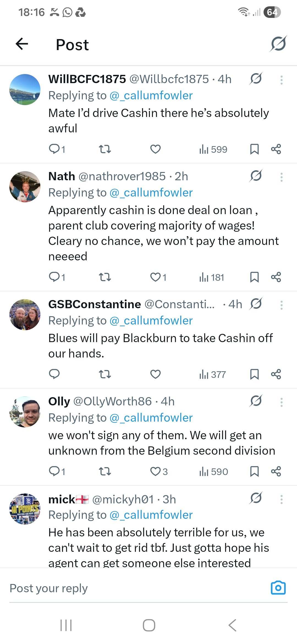Tap the Grok icon on mick's reply
Screen dimensions: 297x644
tap(256, 498)
